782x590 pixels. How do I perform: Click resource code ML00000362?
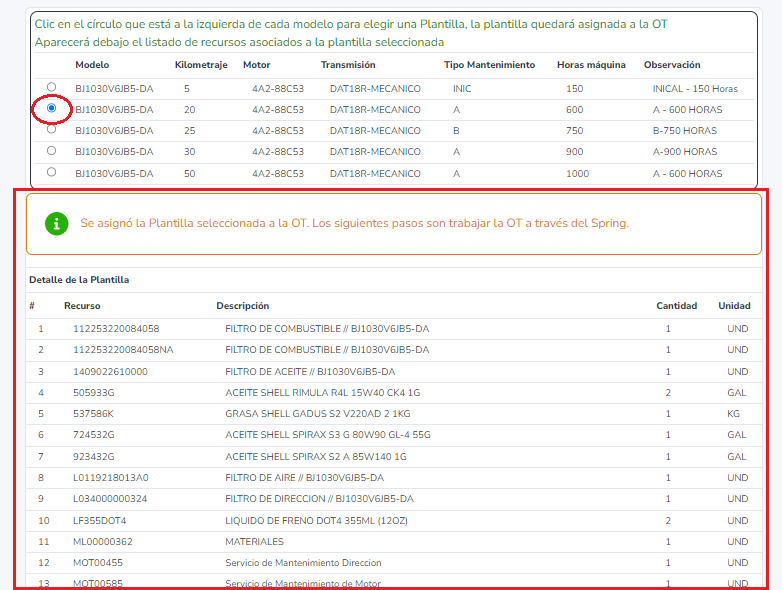(103, 542)
